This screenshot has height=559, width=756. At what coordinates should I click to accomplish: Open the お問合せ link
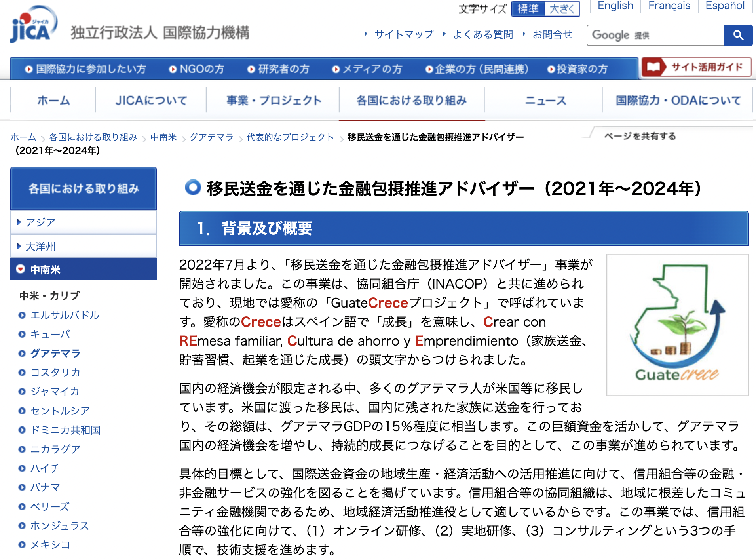tap(553, 34)
